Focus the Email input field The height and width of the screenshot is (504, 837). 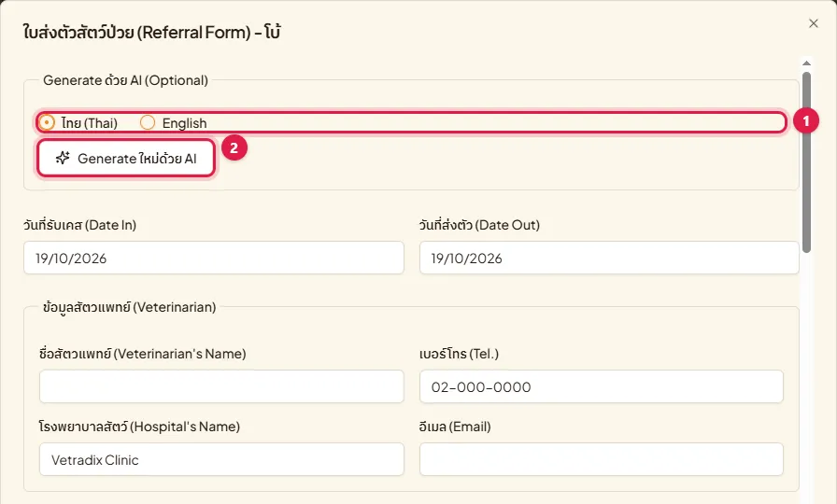[601, 459]
